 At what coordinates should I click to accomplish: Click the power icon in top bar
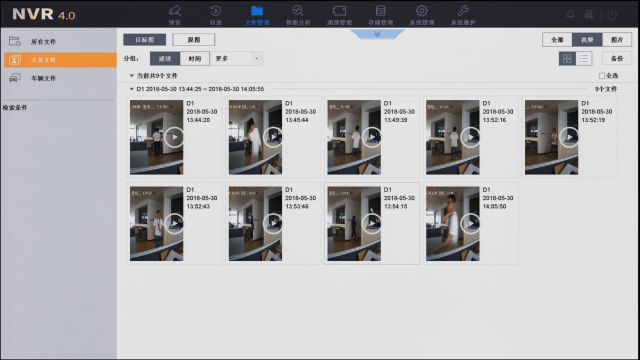(x=612, y=15)
